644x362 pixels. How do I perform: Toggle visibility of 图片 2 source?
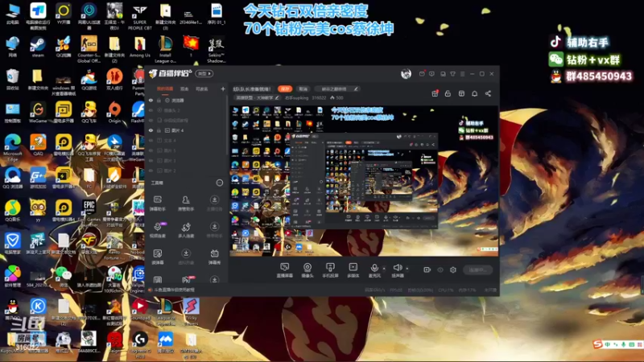pyautogui.click(x=151, y=171)
